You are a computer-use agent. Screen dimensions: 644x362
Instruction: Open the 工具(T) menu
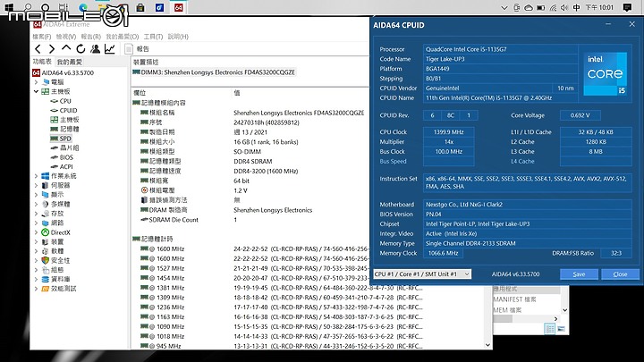153,37
